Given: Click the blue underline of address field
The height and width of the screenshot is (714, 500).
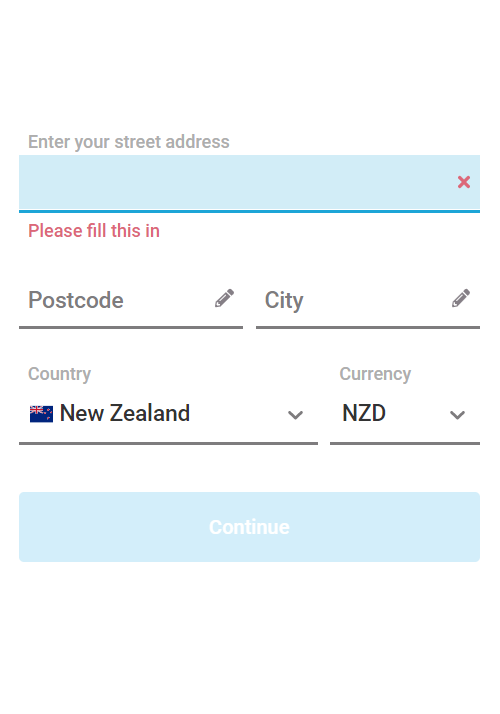Looking at the screenshot, I should click(250, 211).
